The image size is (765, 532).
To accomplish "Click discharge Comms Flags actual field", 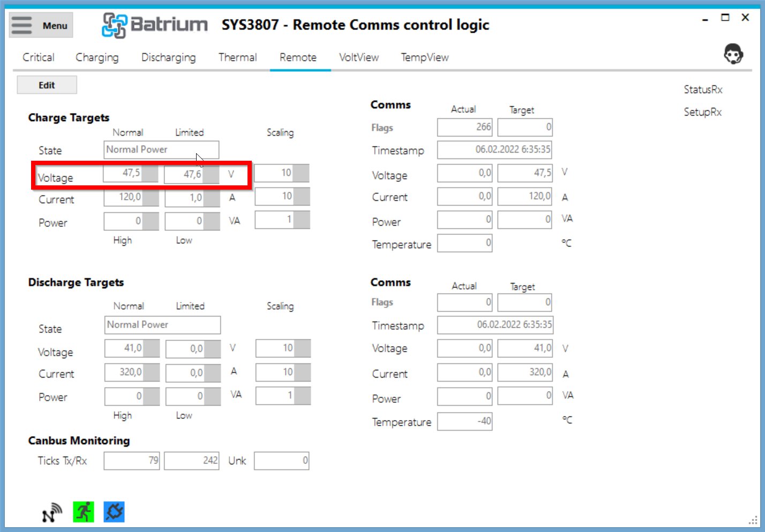I will coord(465,303).
